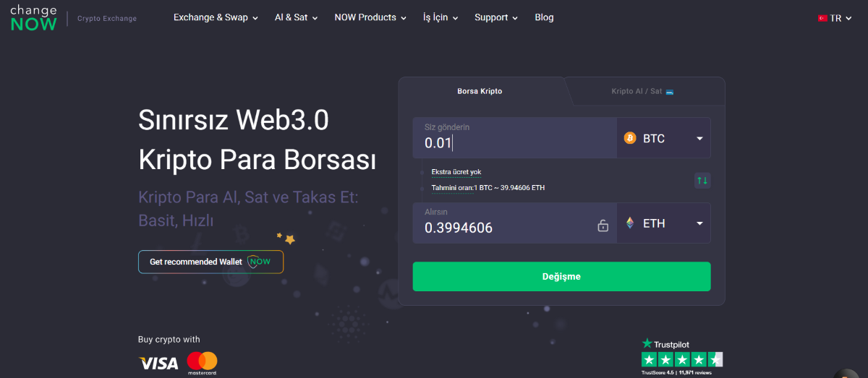This screenshot has height=378, width=868.
Task: Open the ETH currency dropdown
Action: (x=664, y=223)
